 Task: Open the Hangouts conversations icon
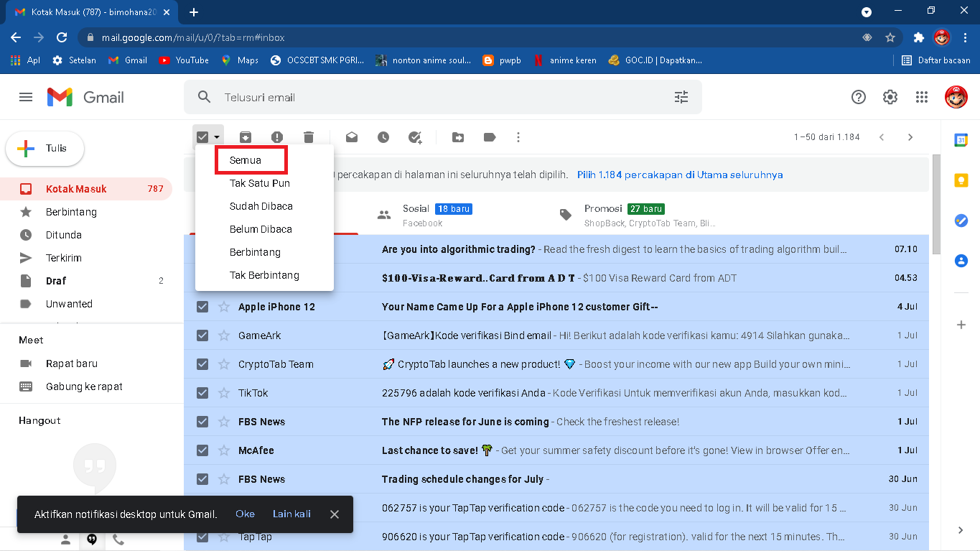[x=92, y=540]
